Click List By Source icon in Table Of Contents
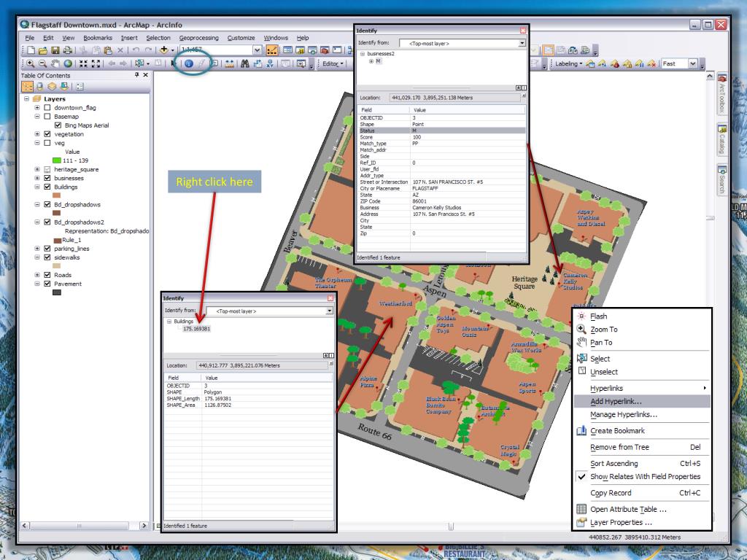The image size is (747, 560). coord(39,86)
